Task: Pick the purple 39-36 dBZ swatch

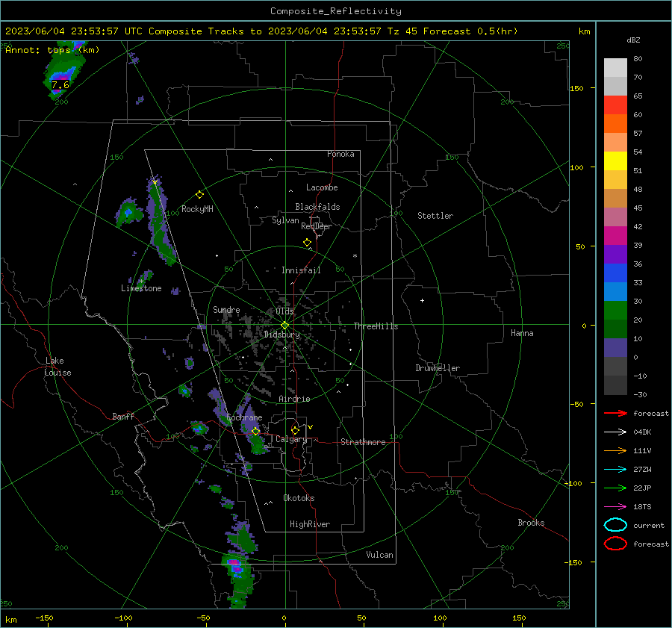Action: tap(615, 255)
